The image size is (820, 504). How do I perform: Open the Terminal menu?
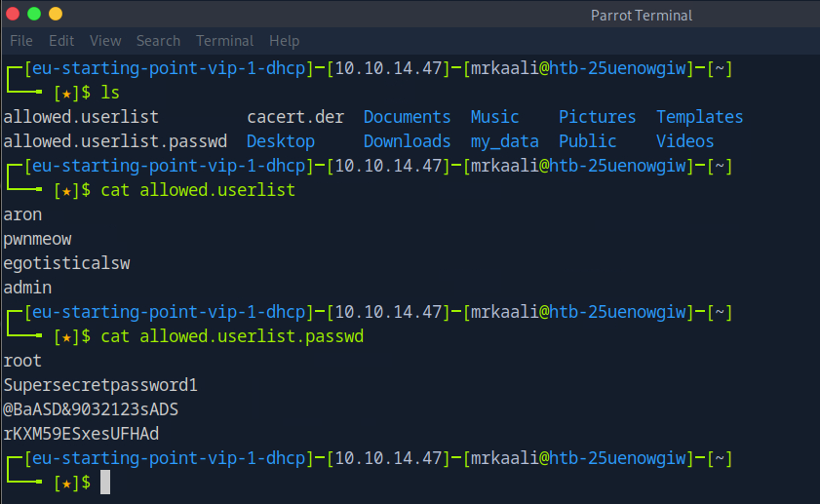pyautogui.click(x=224, y=41)
